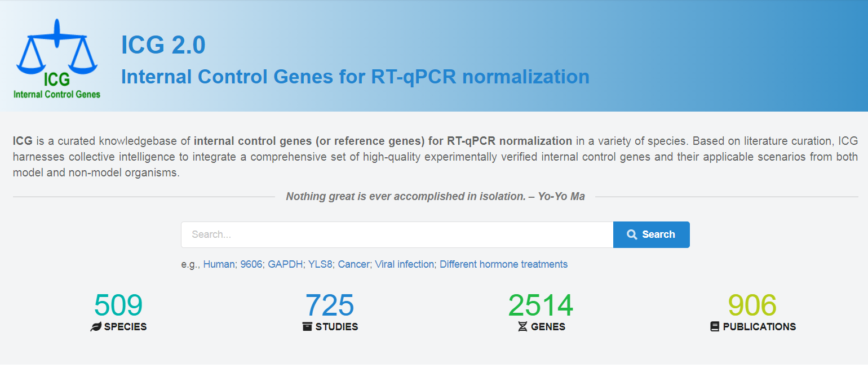868x368 pixels.
Task: Click the leaf icon beside SPECIES
Action: click(96, 327)
